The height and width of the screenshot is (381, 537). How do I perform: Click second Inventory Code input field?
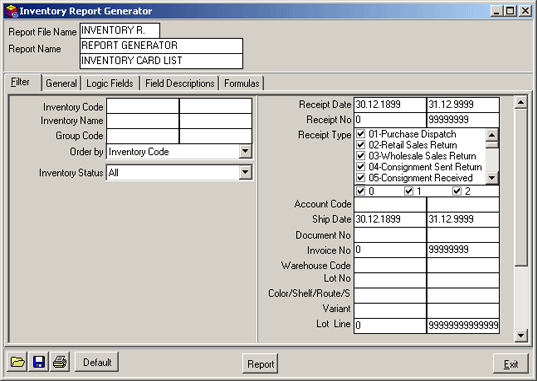216,106
